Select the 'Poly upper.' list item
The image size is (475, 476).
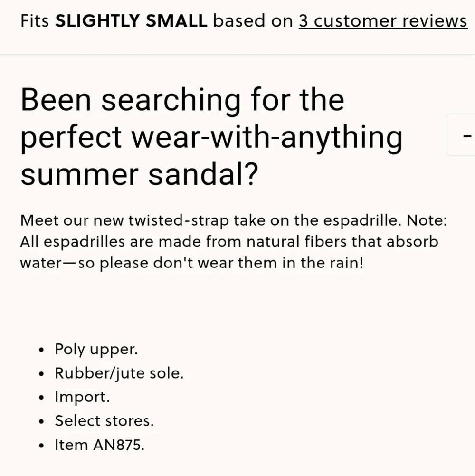[x=96, y=349]
